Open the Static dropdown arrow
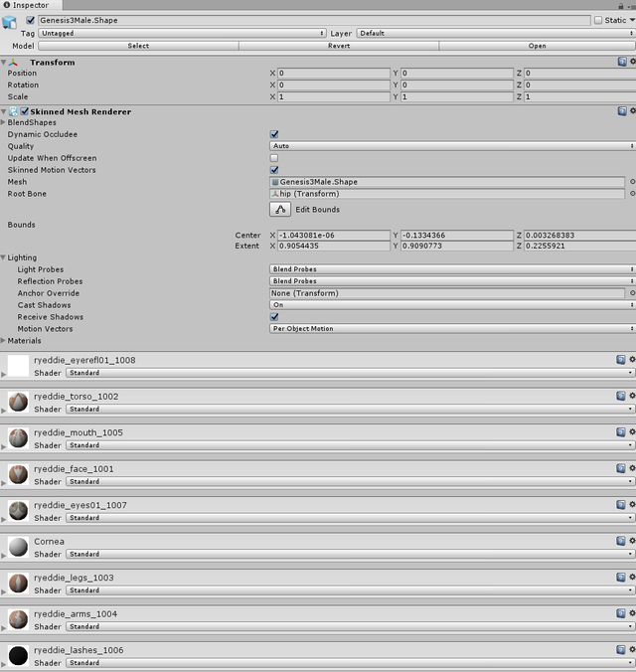Image resolution: width=636 pixels, height=672 pixels. (632, 20)
